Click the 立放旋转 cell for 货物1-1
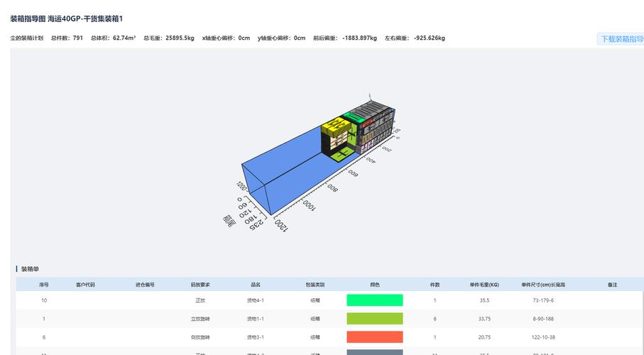This screenshot has height=355, width=644. click(x=200, y=319)
